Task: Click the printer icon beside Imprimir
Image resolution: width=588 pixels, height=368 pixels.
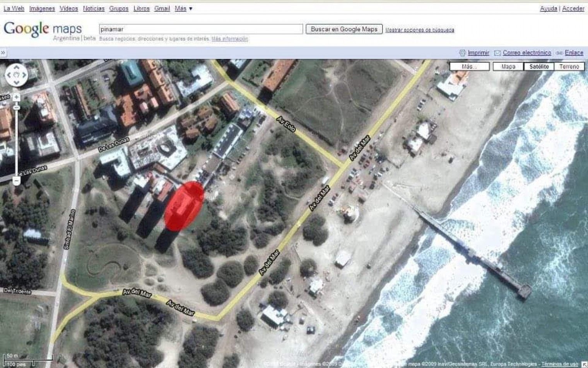Action: tap(462, 53)
